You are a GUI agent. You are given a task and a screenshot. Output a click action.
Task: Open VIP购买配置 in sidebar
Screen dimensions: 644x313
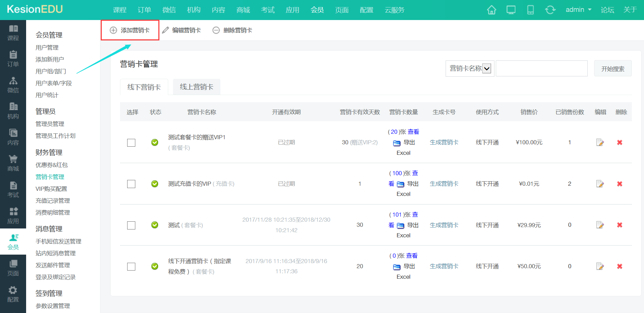(51, 189)
